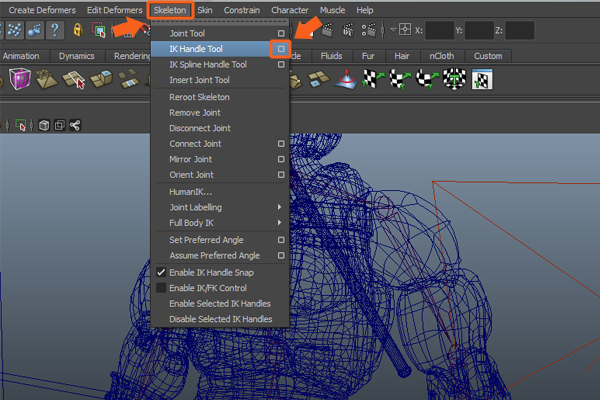The height and width of the screenshot is (400, 600).
Task: Open the Skin menu
Action: [x=204, y=10]
